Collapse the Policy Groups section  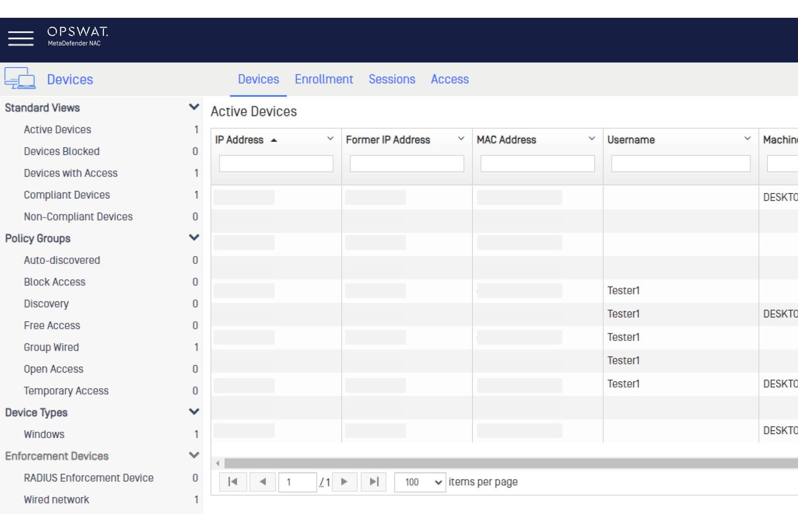194,237
